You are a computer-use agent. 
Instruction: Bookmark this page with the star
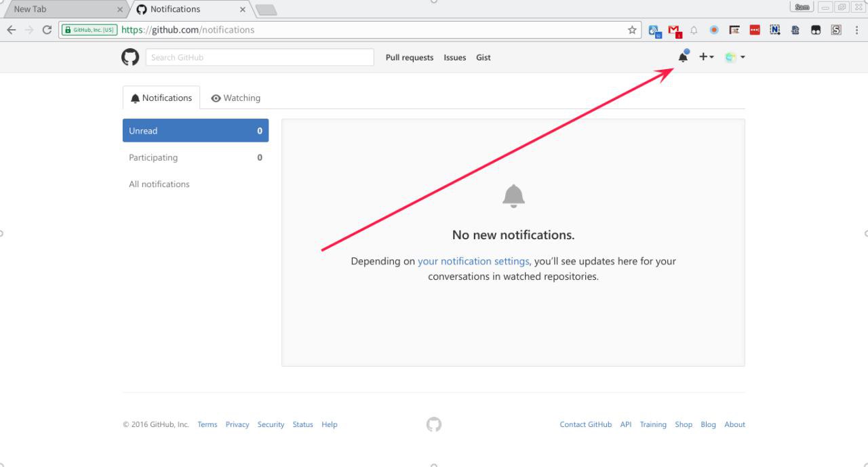coord(632,30)
